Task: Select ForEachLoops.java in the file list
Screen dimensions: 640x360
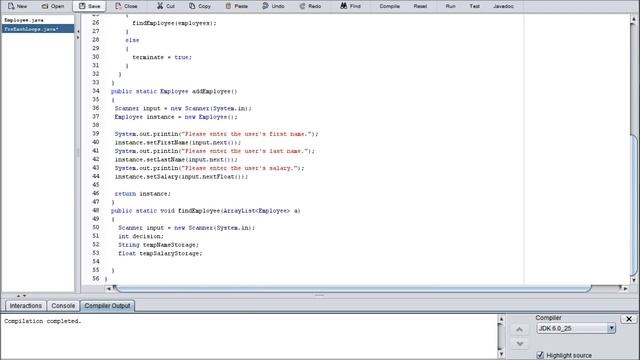Action: click(x=38, y=29)
